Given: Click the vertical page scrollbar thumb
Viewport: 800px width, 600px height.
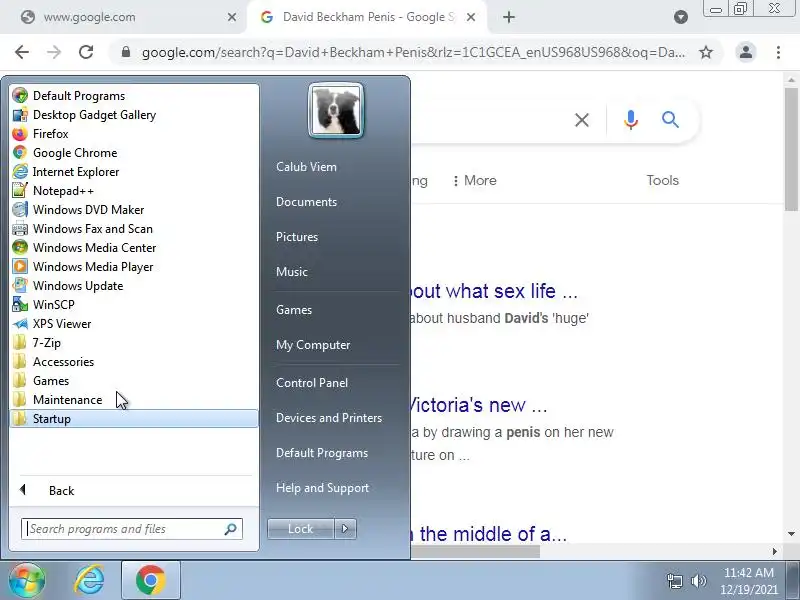Looking at the screenshot, I should tap(791, 148).
